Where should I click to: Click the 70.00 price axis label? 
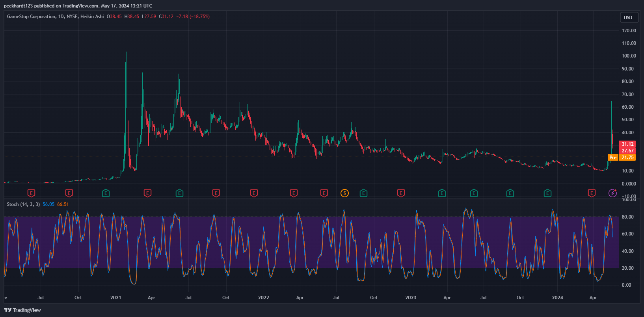click(627, 95)
